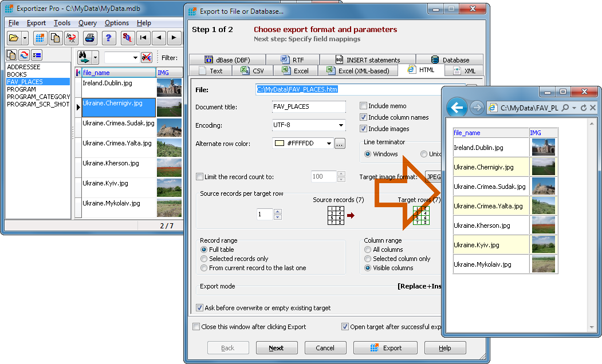Toggle Include images checkbox
The width and height of the screenshot is (602, 364).
363,129
